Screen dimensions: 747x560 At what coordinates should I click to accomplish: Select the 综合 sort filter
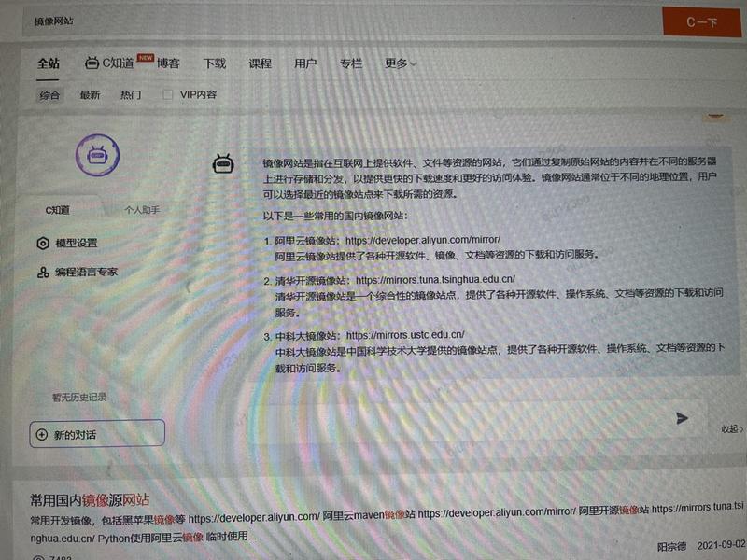tap(49, 95)
